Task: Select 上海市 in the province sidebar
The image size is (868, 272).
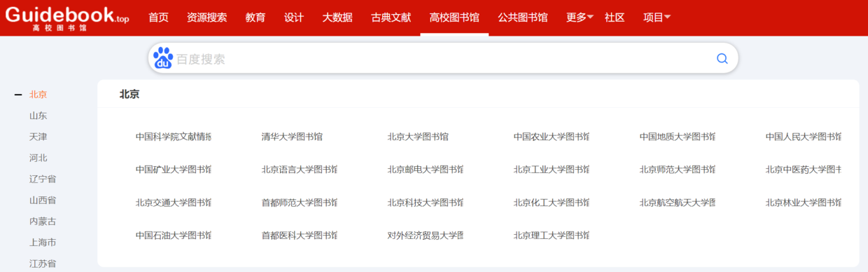Action: coord(43,243)
